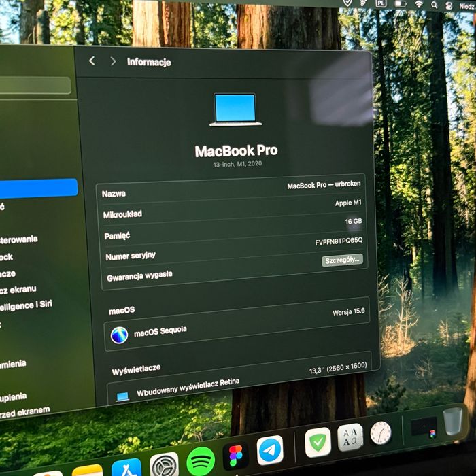Open the sidebar item ending in 'acze'
The image size is (476, 476).
8,274
